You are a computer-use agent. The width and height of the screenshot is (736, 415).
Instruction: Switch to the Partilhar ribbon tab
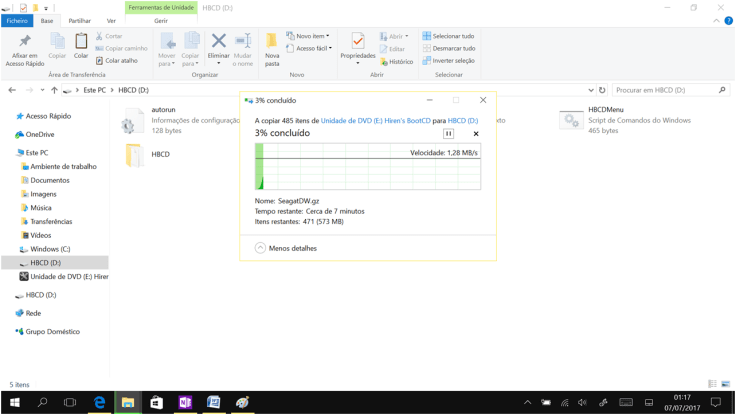coord(79,20)
